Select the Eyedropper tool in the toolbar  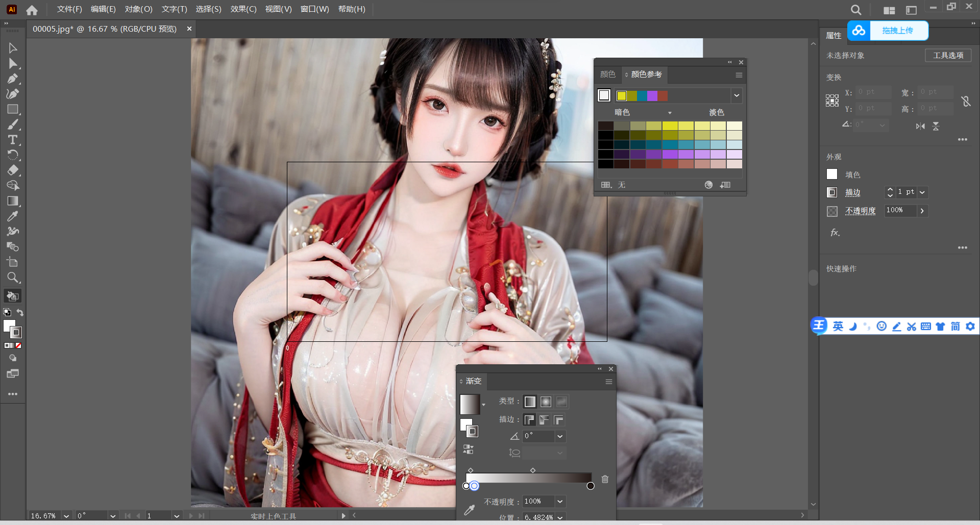pyautogui.click(x=13, y=216)
